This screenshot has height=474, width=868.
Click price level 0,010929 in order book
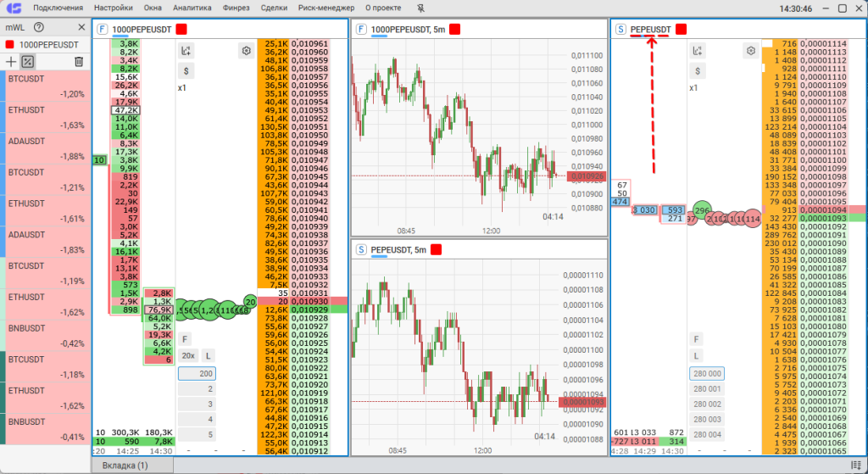[310, 309]
